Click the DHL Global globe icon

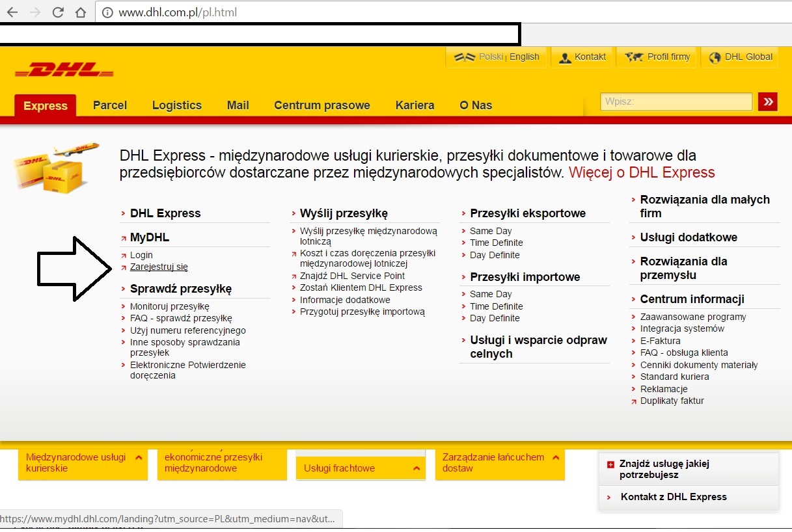[715, 57]
